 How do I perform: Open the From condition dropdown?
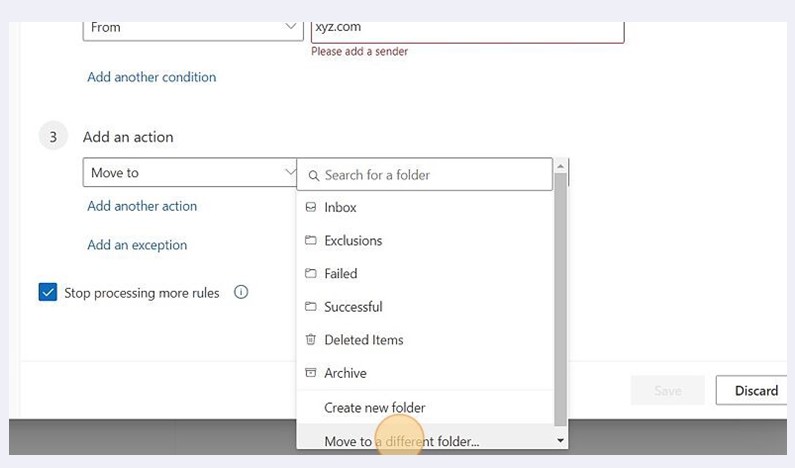(x=193, y=29)
